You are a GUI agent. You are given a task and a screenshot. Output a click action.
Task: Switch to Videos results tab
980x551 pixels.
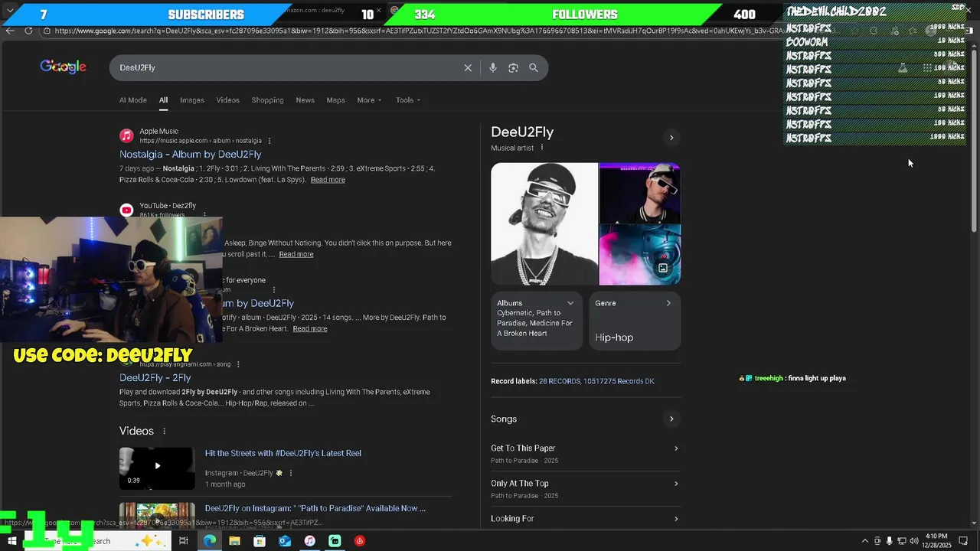pos(227,100)
